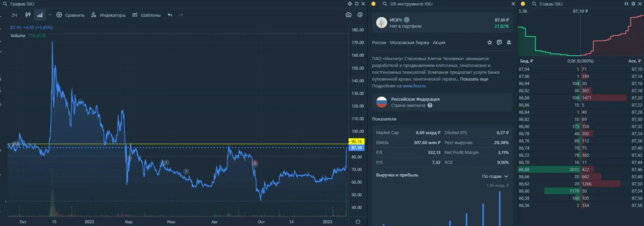Click the Аск, ₽ column header
The width and height of the screenshot is (644, 226).
click(x=635, y=61)
